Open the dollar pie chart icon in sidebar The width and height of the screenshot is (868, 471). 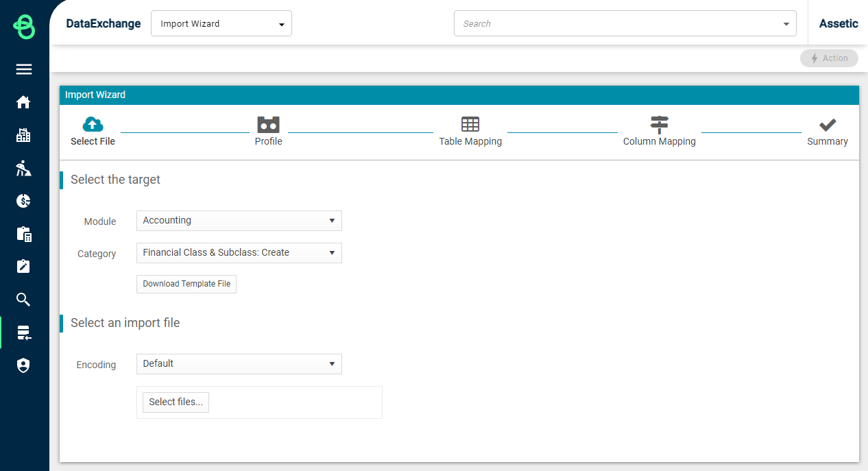23,201
